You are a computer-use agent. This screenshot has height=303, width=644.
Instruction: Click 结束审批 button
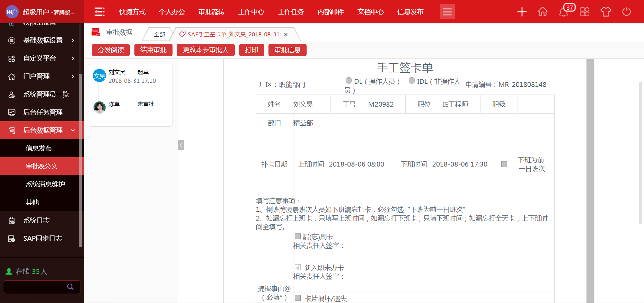[153, 50]
